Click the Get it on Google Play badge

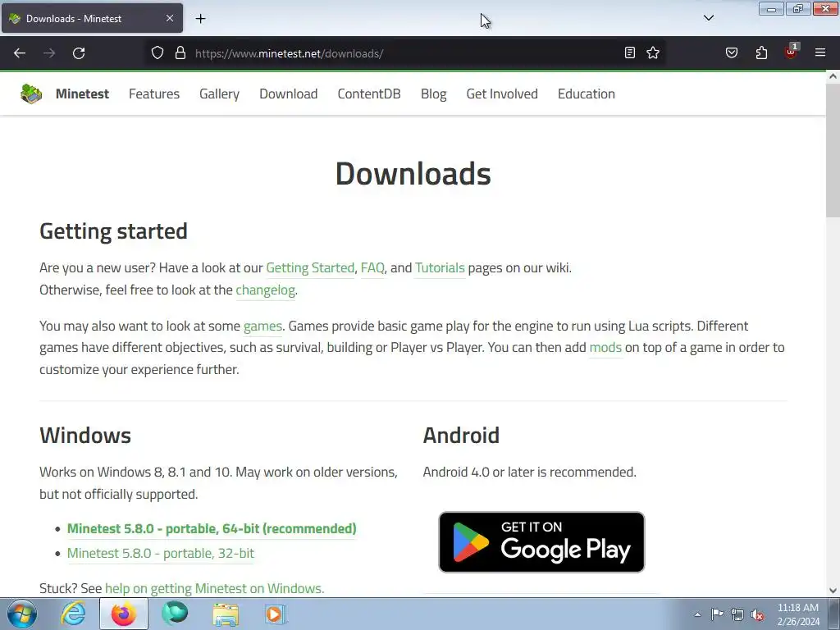[x=541, y=542]
